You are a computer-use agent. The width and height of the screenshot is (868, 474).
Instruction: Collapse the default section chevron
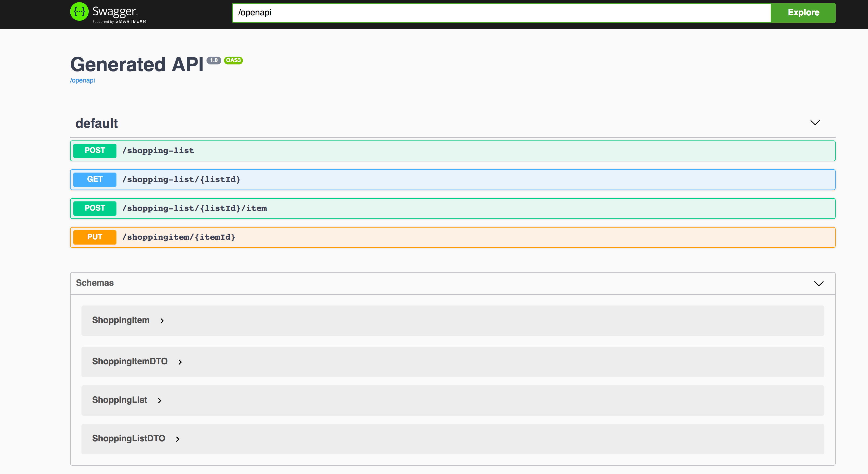tap(815, 123)
